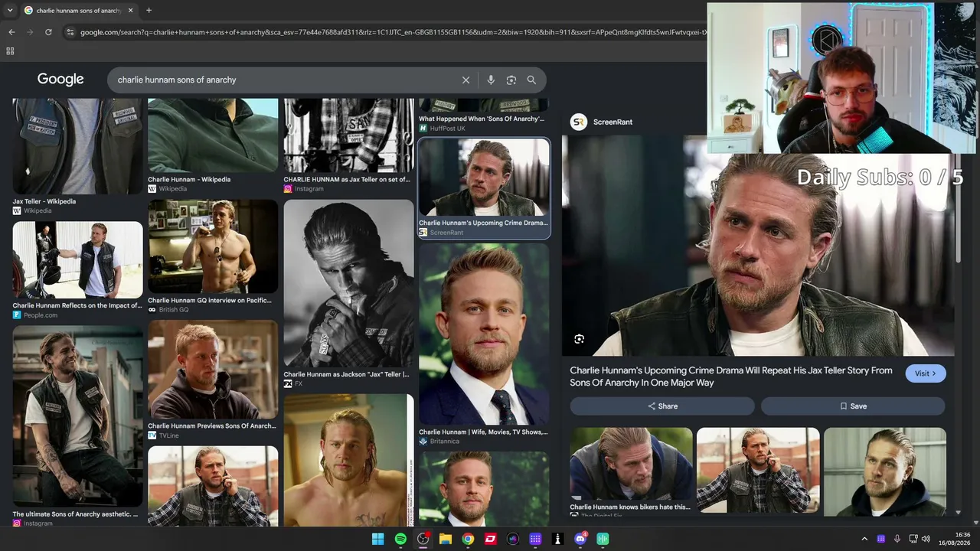The width and height of the screenshot is (980, 551).
Task: Open the Chrome apps grid icon
Action: (10, 51)
